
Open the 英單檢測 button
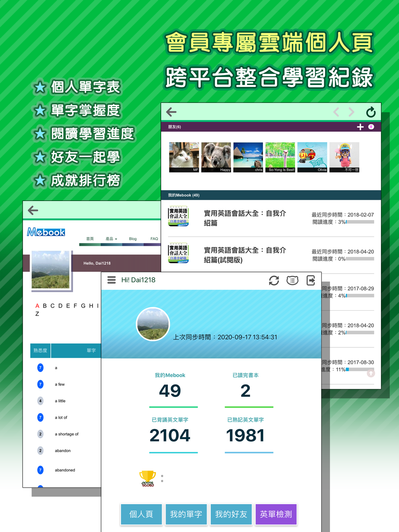pos(276,514)
